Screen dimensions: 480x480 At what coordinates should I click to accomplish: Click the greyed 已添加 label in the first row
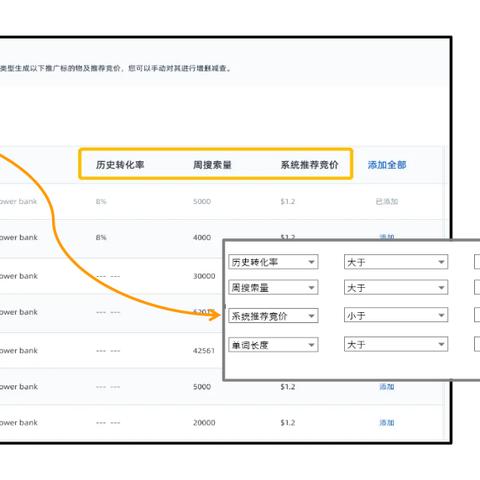click(x=387, y=201)
